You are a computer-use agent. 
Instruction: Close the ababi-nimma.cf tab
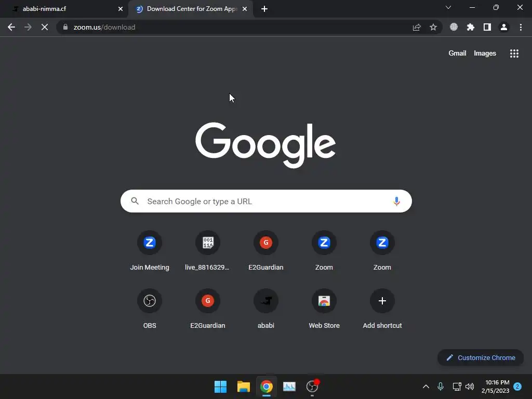pos(121,9)
